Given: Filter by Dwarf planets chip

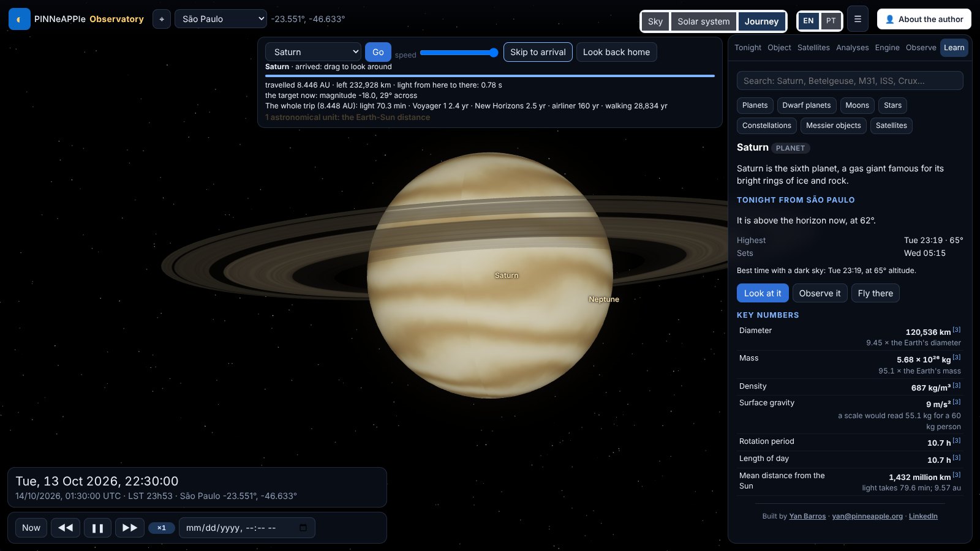Looking at the screenshot, I should click(806, 105).
